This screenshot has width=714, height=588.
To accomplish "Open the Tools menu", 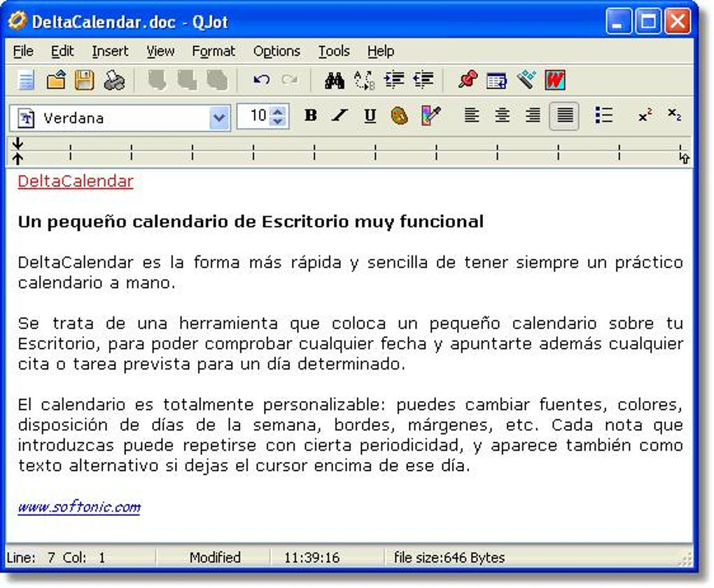I will [334, 51].
